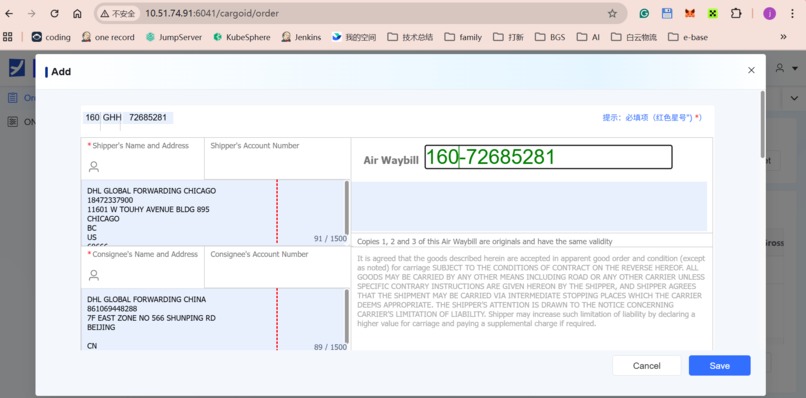Click the "11601 W TOUHY AVENUE BLDG 895" line
The width and height of the screenshot is (806, 398).
pos(148,210)
